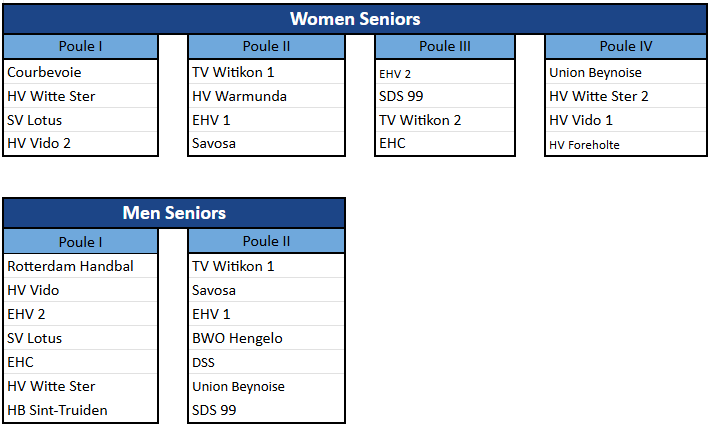This screenshot has height=426, width=713.
Task: Click the HV Vido 2 cell
Action: click(x=80, y=144)
